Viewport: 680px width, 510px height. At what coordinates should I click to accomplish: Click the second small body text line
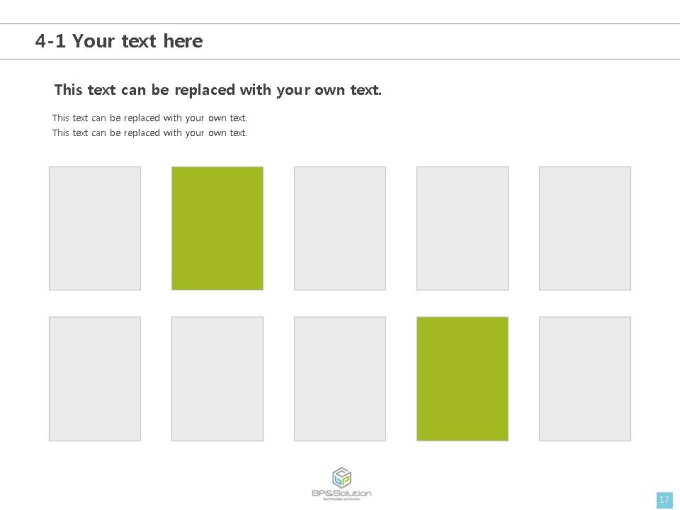pyautogui.click(x=150, y=133)
